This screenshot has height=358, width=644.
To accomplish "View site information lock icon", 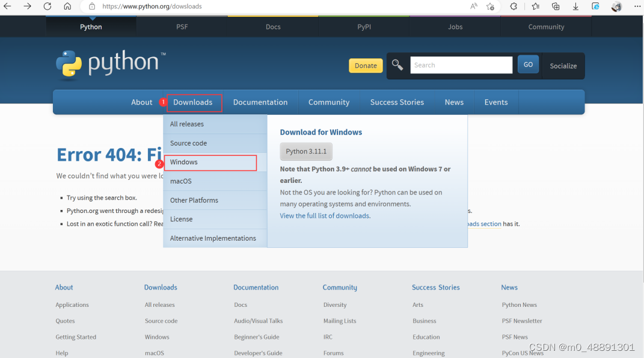I will pos(92,6).
